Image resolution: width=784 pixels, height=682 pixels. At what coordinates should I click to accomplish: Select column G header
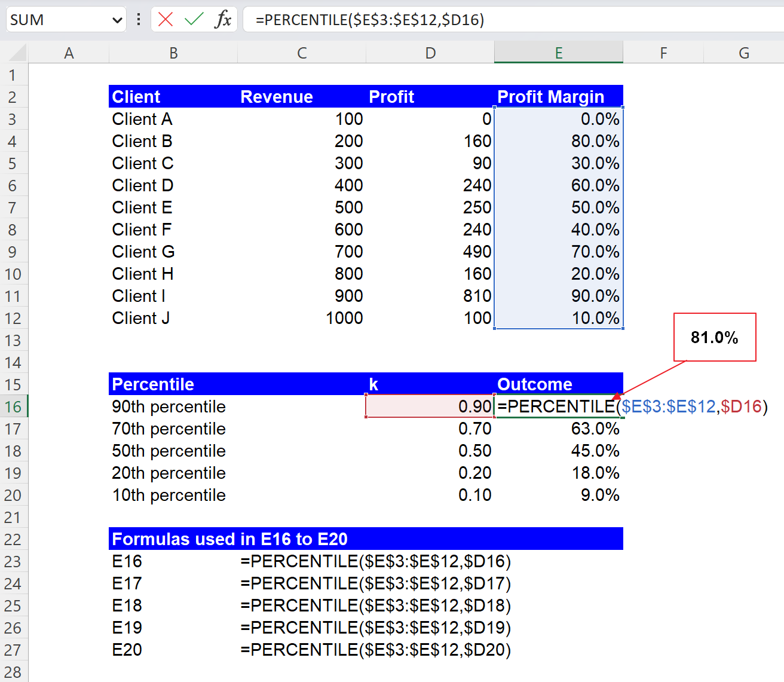pos(744,53)
